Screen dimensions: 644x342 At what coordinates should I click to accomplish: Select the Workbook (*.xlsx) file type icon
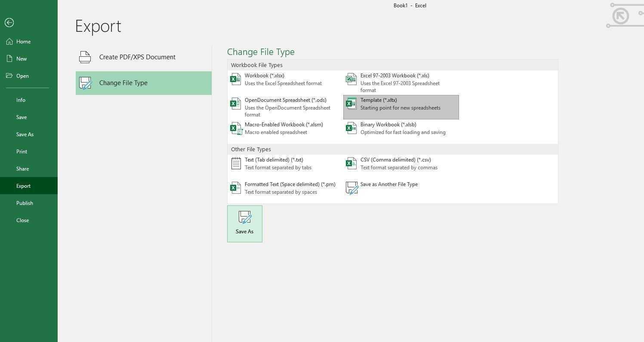click(x=236, y=79)
